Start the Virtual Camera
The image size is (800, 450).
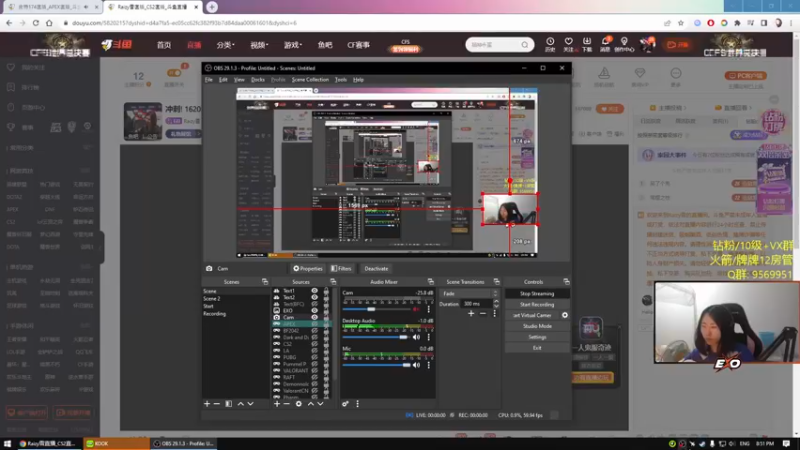[x=532, y=315]
